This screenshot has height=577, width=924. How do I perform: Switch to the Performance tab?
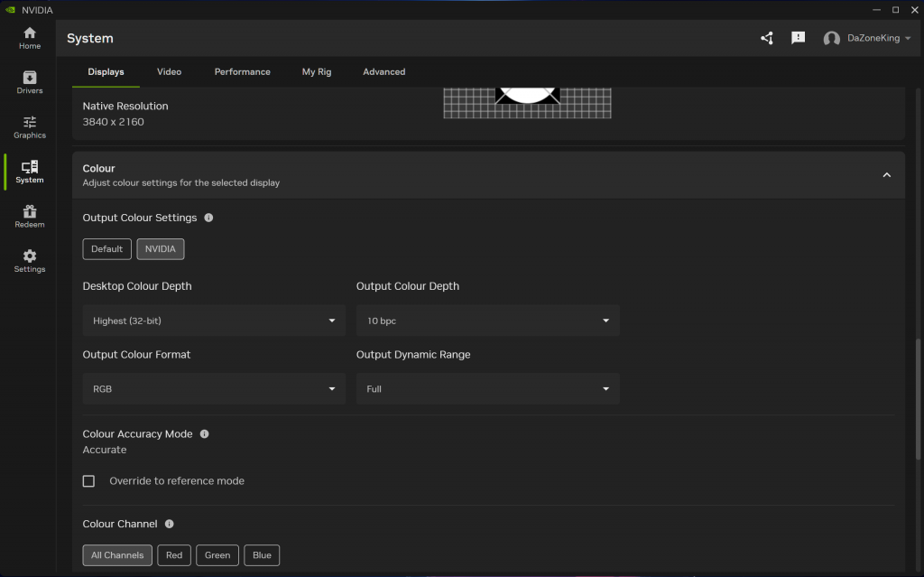pos(242,72)
